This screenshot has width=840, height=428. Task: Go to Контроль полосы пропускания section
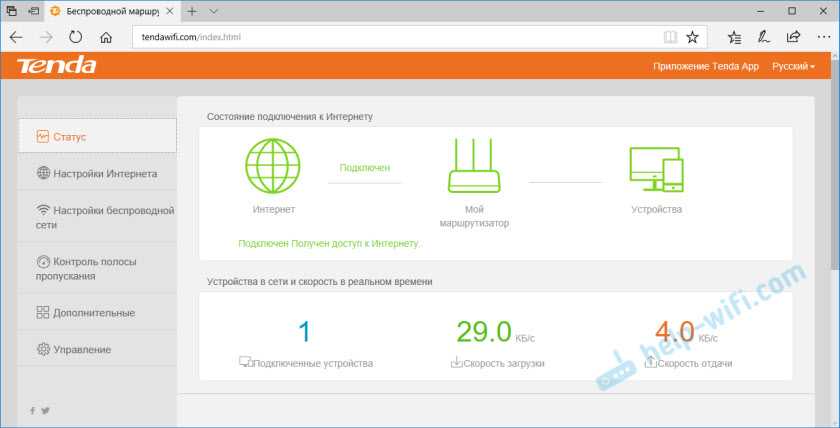pyautogui.click(x=97, y=268)
